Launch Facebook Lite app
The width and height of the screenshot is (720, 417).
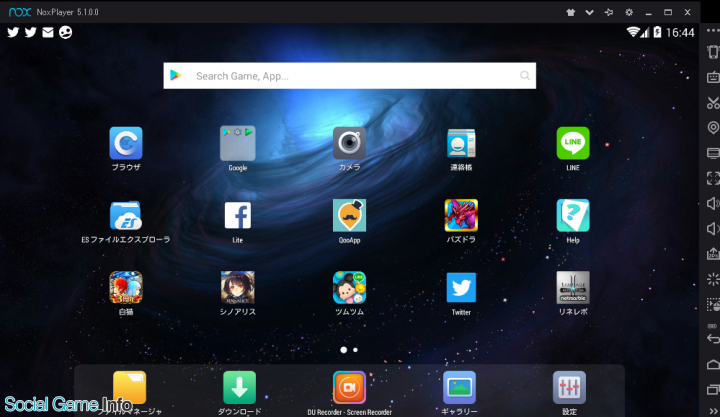coord(237,215)
